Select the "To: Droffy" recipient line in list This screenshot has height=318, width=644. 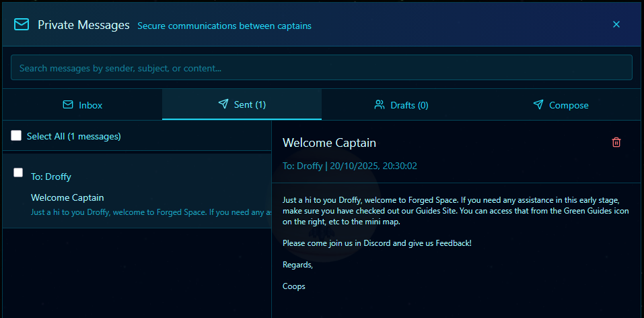tap(51, 177)
